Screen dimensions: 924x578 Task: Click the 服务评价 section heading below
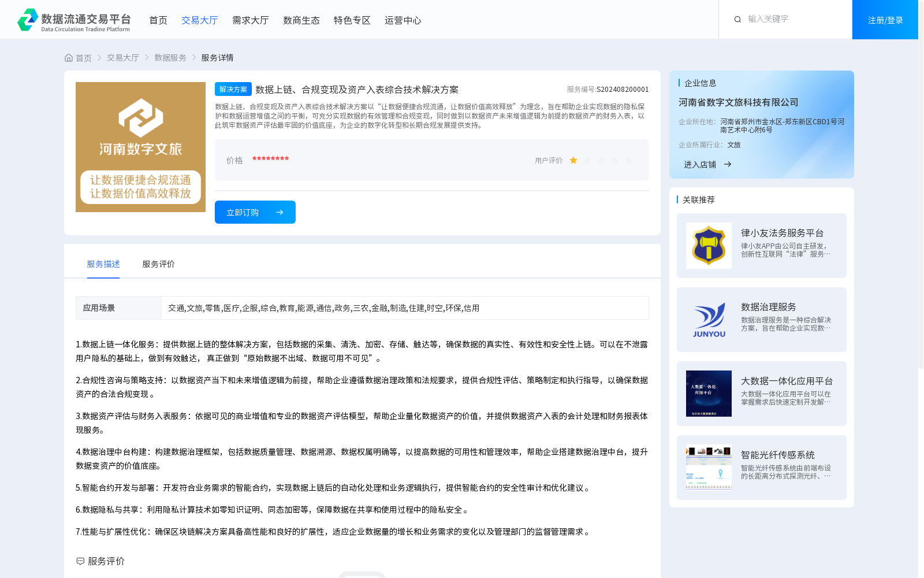[106, 561]
